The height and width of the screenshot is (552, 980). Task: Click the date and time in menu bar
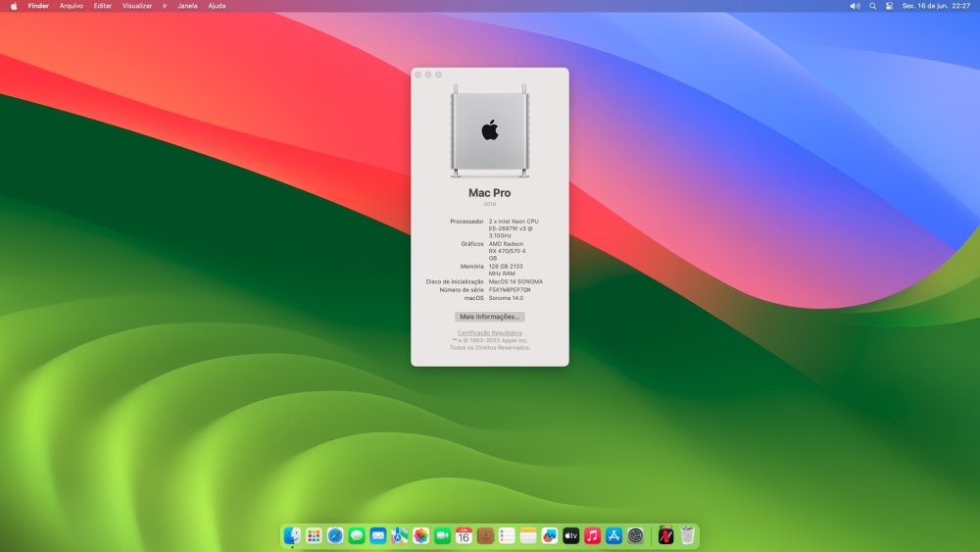(936, 6)
